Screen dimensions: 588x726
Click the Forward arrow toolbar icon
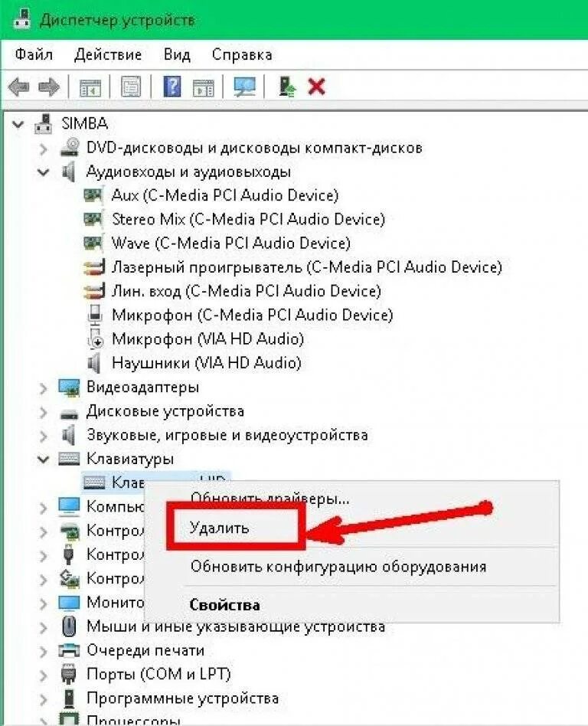48,86
